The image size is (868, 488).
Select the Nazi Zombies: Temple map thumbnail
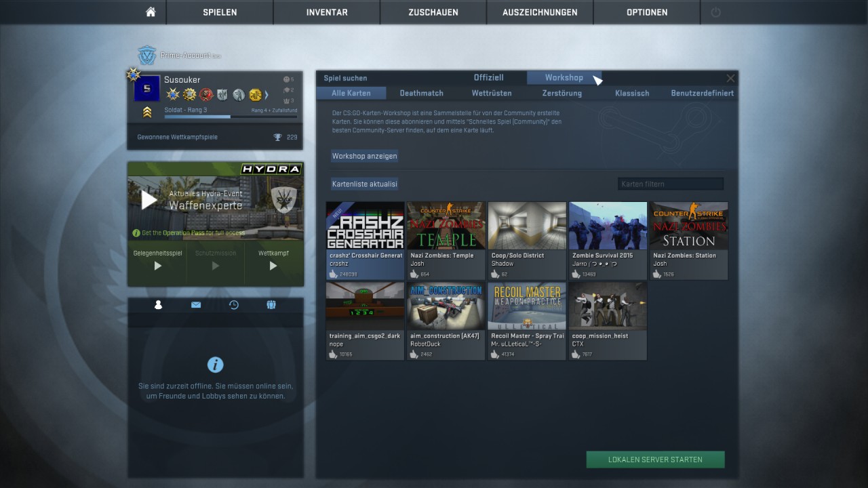pyautogui.click(x=446, y=226)
